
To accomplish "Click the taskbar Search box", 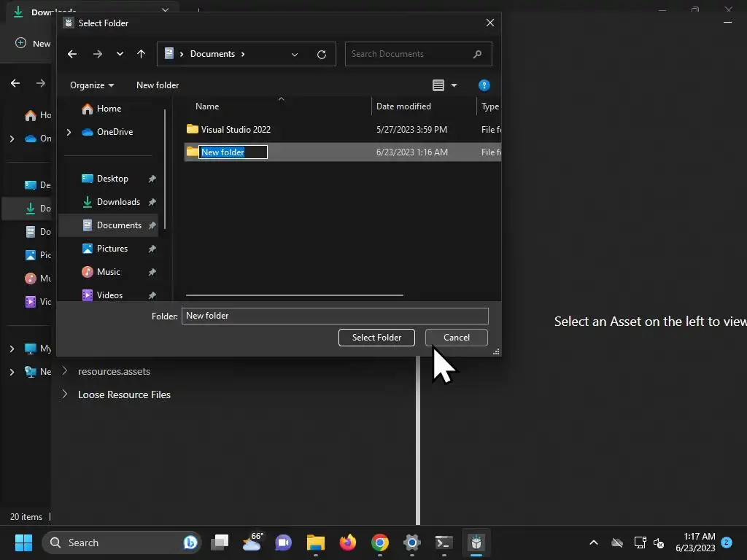I will tap(122, 542).
